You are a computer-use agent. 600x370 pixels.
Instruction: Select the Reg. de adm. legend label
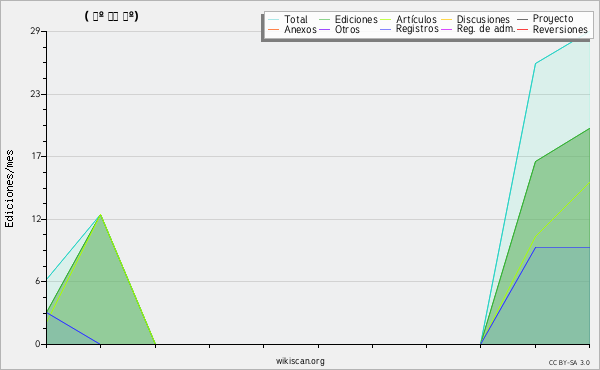(486, 29)
